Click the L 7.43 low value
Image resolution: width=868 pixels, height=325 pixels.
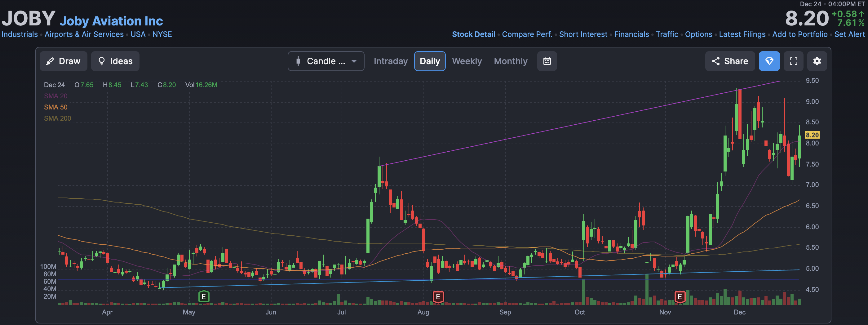(x=139, y=85)
